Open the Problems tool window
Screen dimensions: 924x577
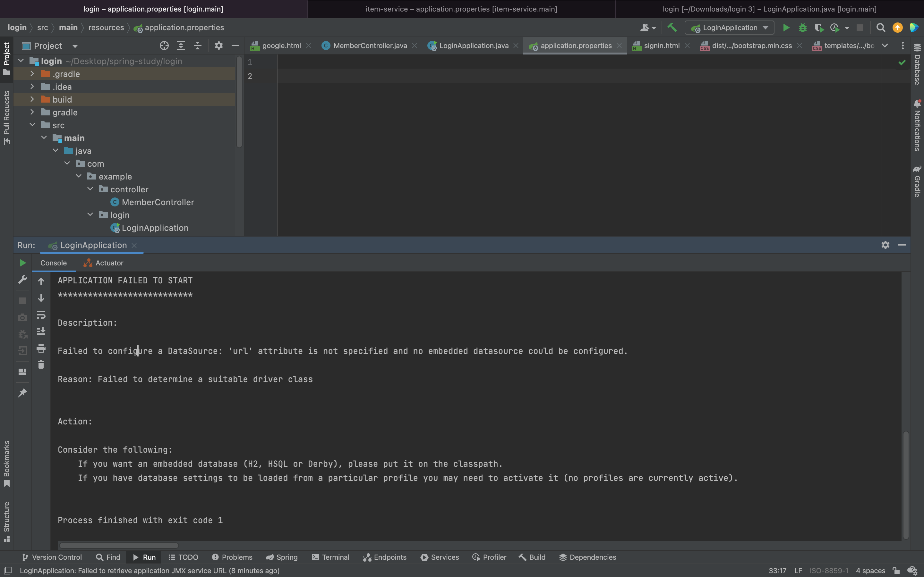(x=232, y=557)
